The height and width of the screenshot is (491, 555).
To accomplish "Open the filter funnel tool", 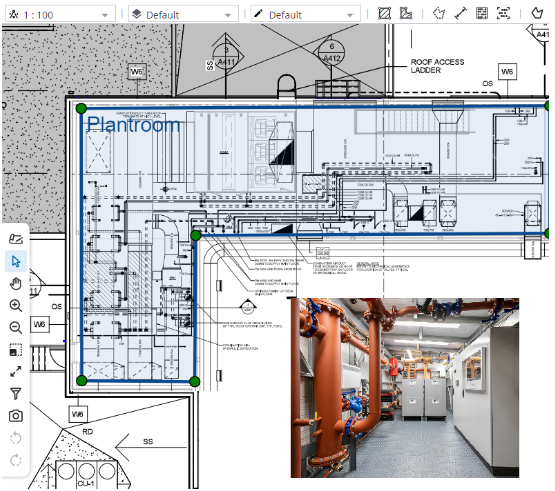I will point(16,394).
